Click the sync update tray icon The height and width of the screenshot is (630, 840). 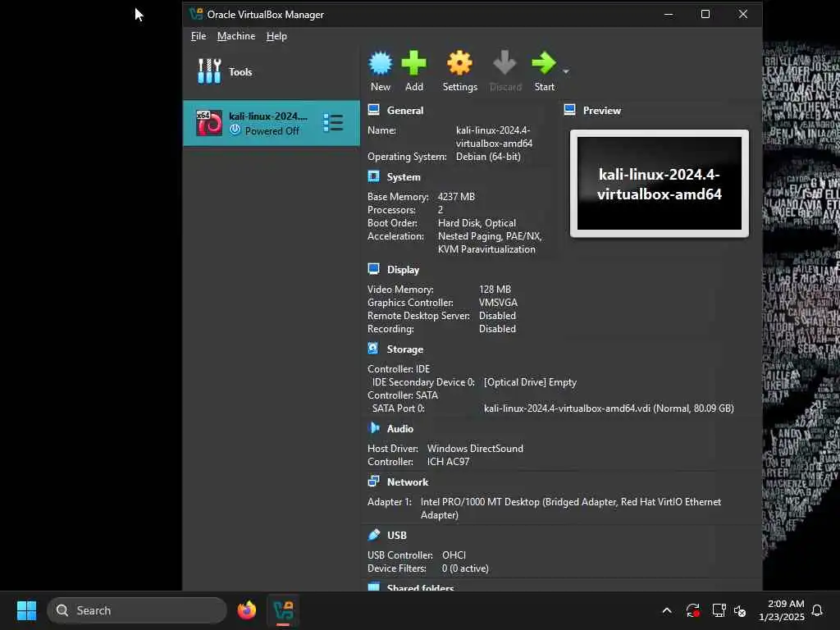click(x=692, y=610)
